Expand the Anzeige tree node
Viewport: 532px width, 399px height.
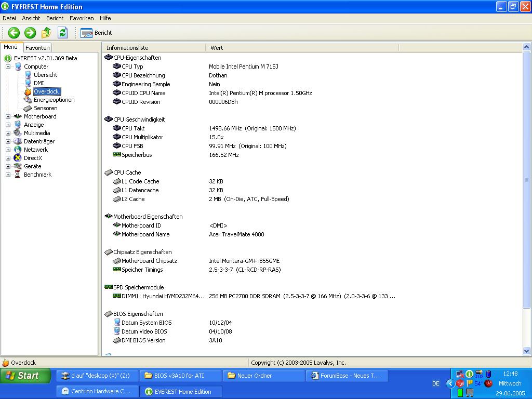point(8,125)
